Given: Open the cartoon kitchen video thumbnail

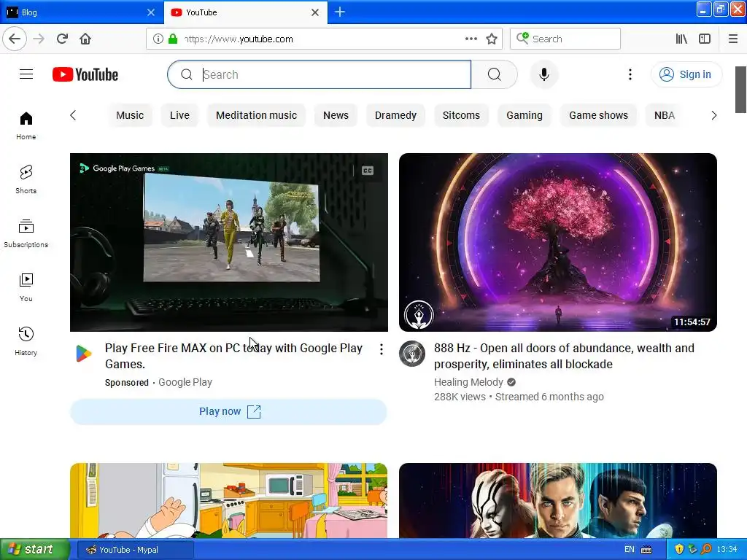Looking at the screenshot, I should (x=228, y=500).
